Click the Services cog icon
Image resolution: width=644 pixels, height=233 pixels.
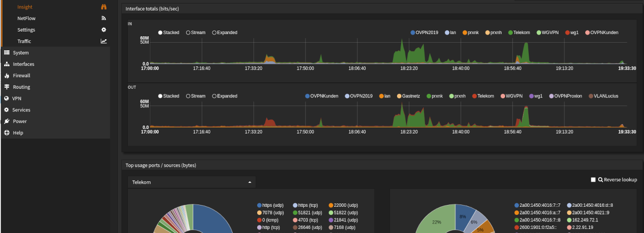tap(7, 110)
